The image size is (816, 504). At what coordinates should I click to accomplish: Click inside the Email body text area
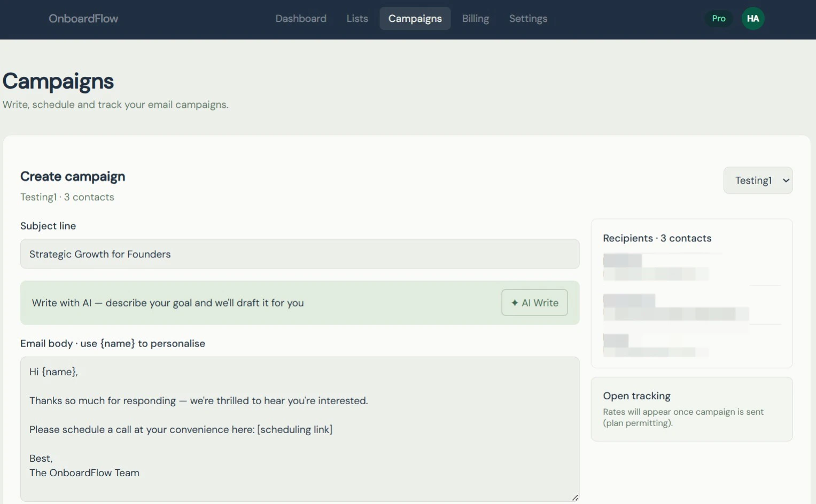pyautogui.click(x=300, y=429)
